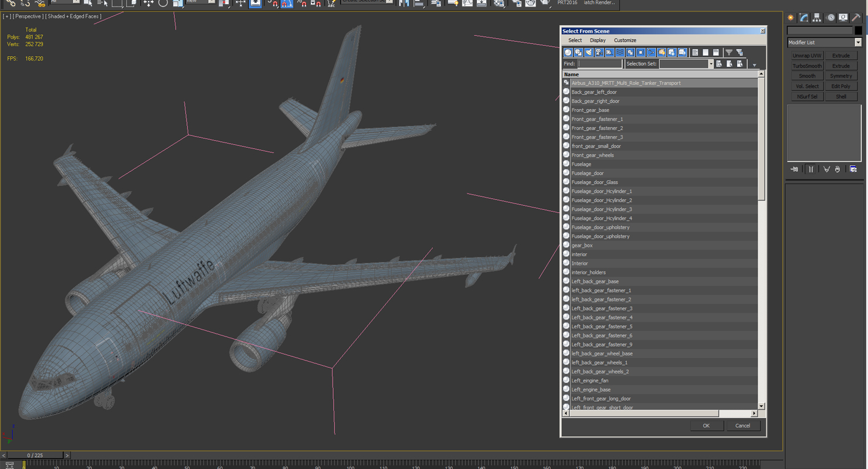Viewport: 868px width, 469px height.
Task: Click the Select All icon in dialog toolbar
Action: tap(695, 52)
